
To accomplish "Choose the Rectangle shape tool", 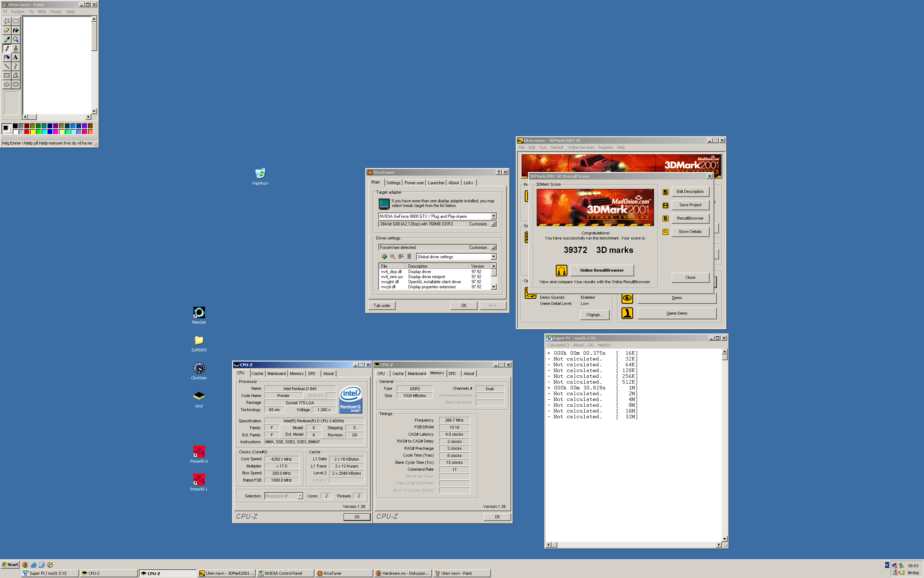I will coord(7,76).
